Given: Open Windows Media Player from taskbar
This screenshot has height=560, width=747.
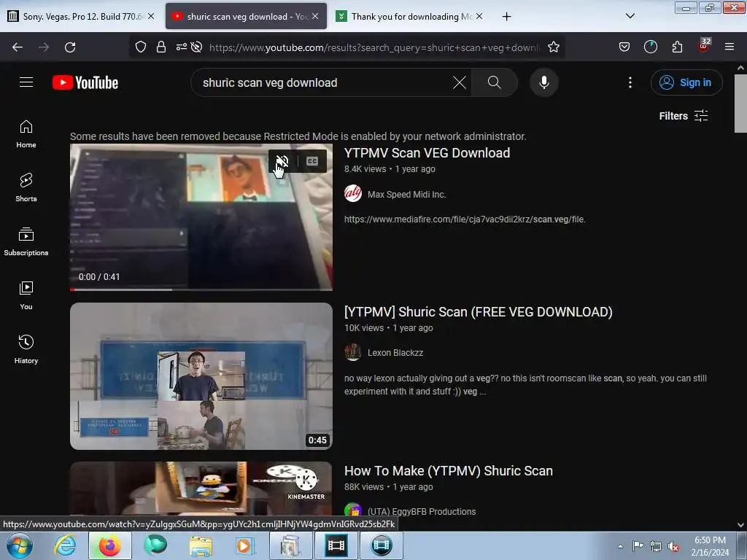Looking at the screenshot, I should 245,545.
